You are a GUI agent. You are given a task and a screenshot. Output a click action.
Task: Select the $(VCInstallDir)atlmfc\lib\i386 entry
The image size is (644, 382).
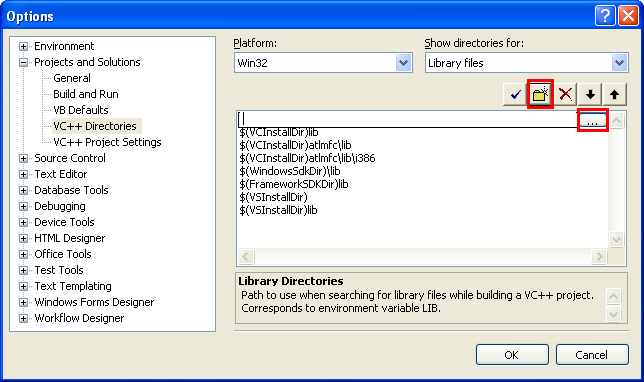click(x=307, y=158)
